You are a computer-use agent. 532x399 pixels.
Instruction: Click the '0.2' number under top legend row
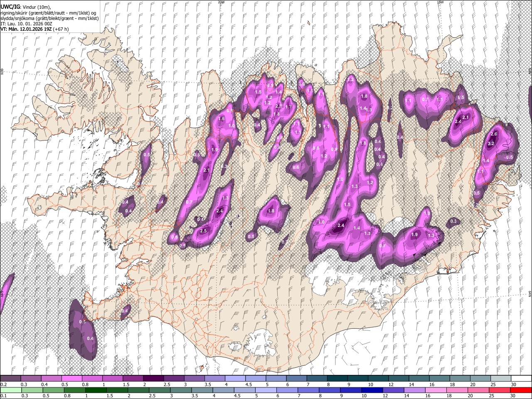point(3,384)
